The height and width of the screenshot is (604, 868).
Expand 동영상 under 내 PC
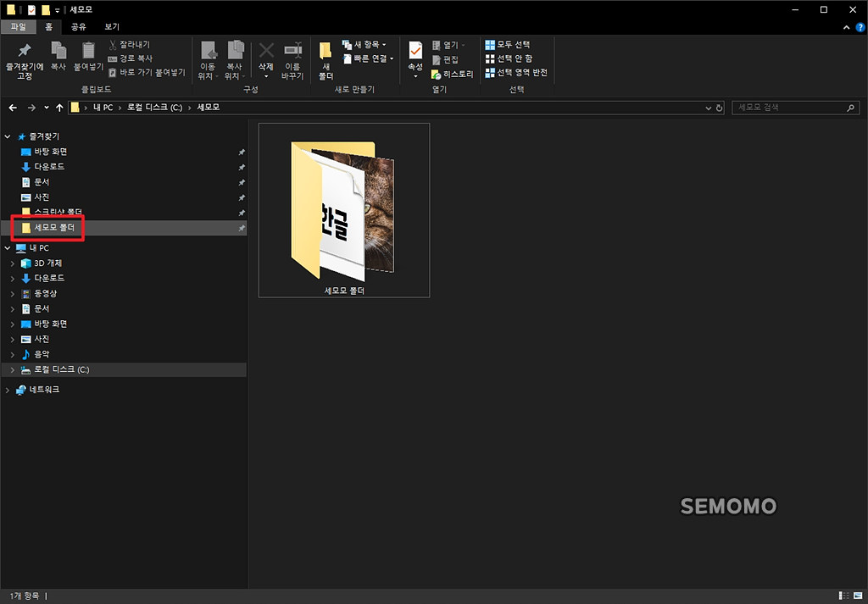click(x=13, y=294)
